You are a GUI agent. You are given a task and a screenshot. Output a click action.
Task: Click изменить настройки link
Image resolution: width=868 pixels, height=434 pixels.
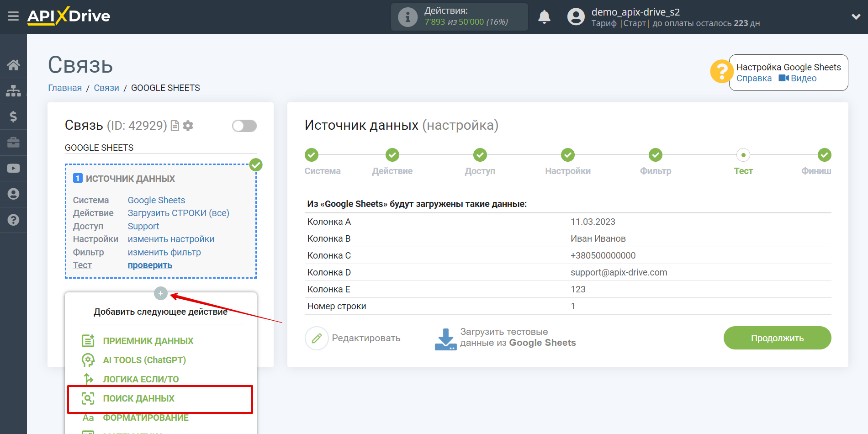click(x=171, y=239)
